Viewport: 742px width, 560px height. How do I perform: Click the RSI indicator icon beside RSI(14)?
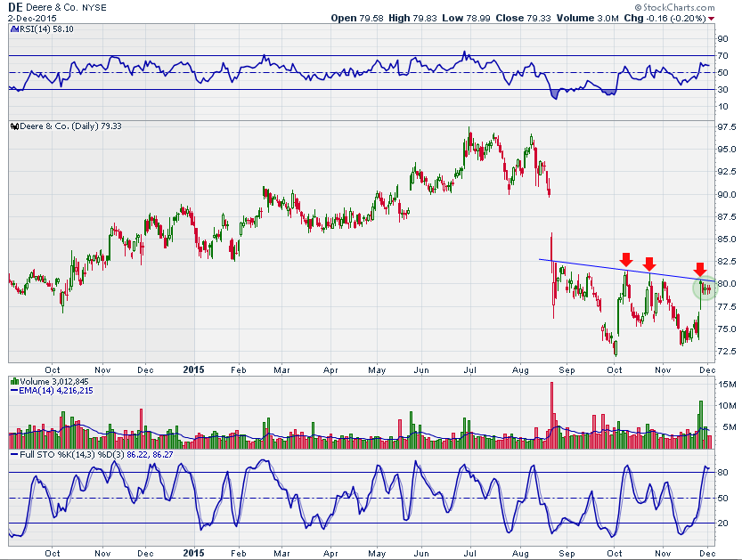point(14,29)
